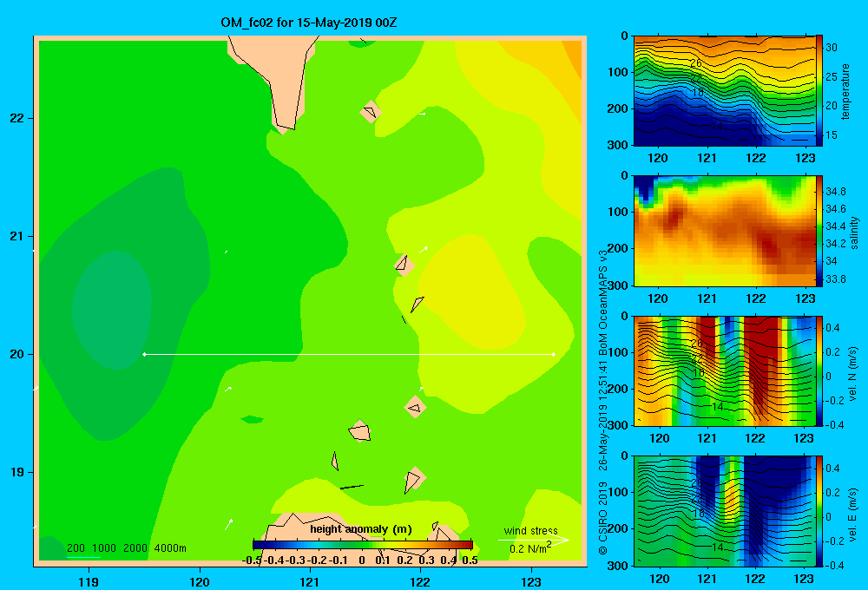This screenshot has height=590, width=868.
Task: Click the '0.2 N/m2' wind scale value
Action: click(x=530, y=548)
